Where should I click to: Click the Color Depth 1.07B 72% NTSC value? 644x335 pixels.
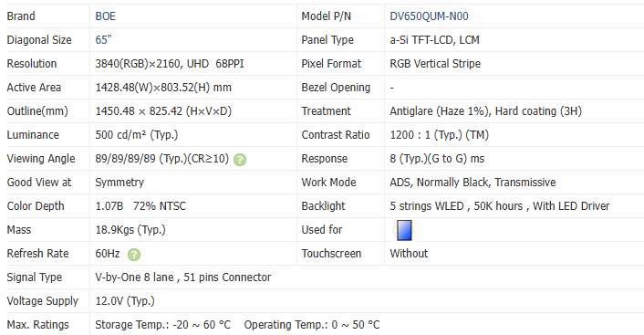coord(140,206)
